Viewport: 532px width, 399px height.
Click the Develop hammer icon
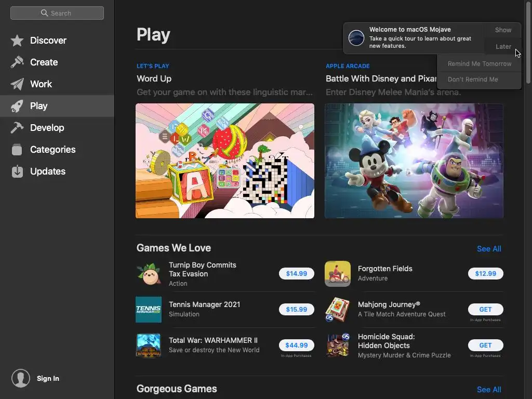pos(17,128)
